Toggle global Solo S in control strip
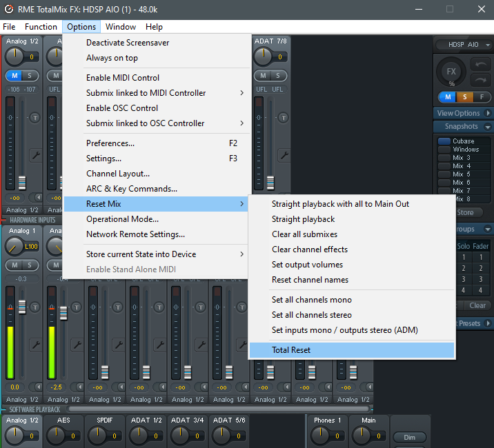The image size is (494, 448). pos(465,97)
